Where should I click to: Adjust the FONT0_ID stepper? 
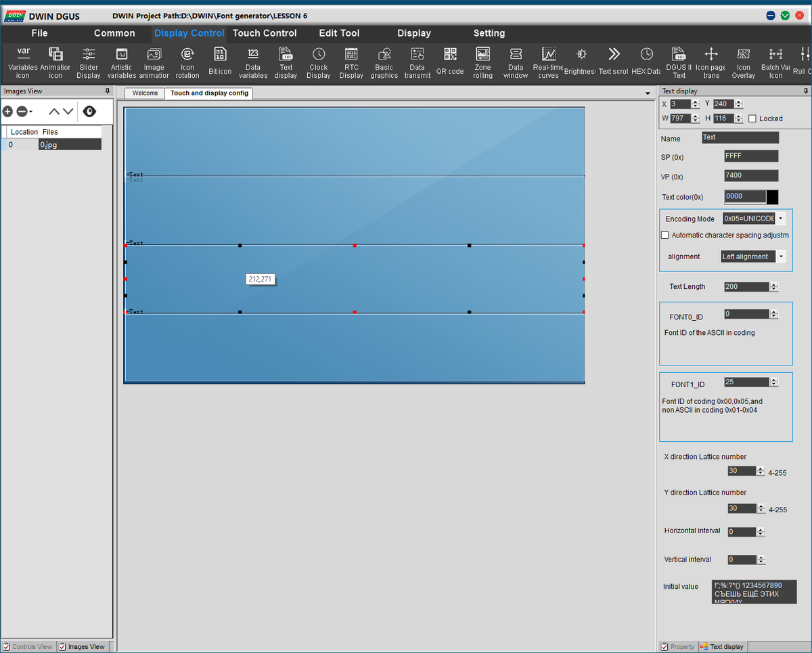coord(774,314)
